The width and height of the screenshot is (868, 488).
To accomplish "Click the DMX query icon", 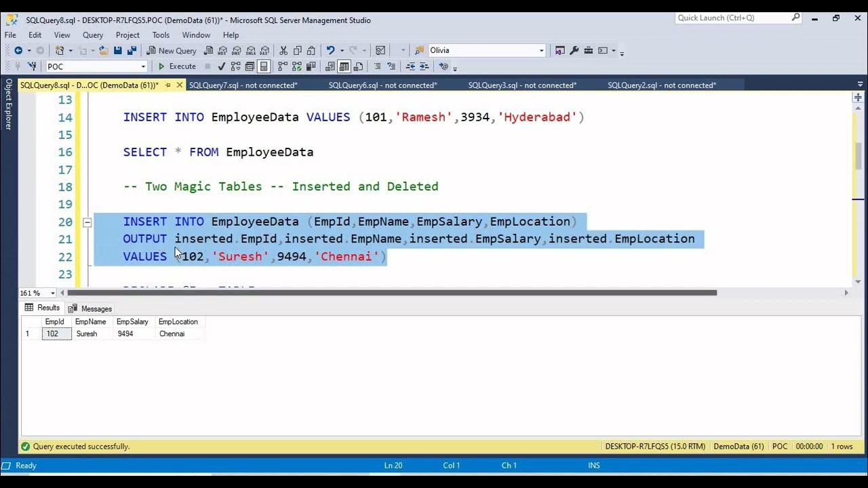I will 237,50.
